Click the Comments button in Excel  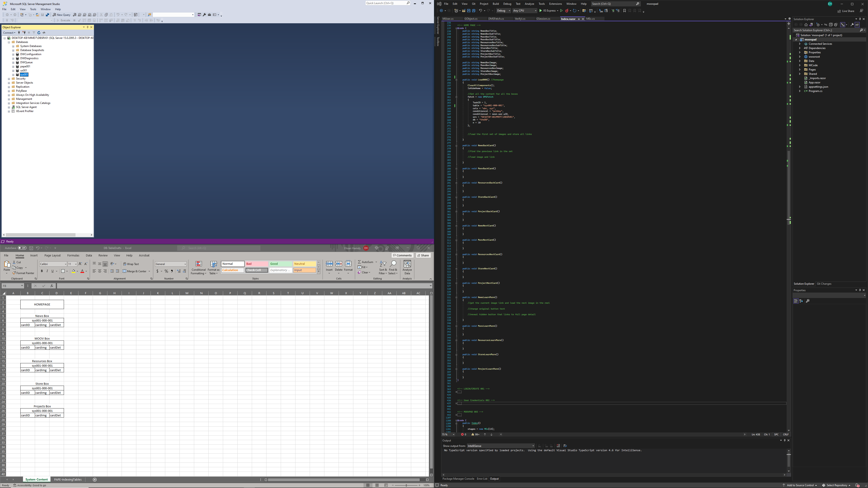pos(402,256)
